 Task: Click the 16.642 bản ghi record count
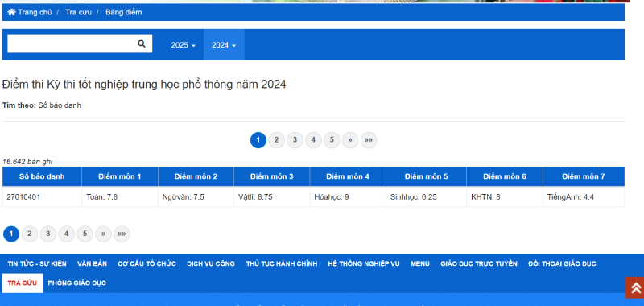pyautogui.click(x=27, y=162)
